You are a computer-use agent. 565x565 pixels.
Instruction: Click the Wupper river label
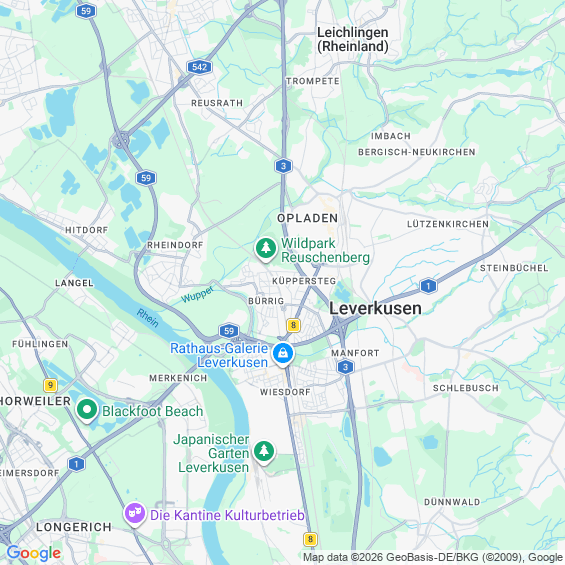(x=197, y=294)
